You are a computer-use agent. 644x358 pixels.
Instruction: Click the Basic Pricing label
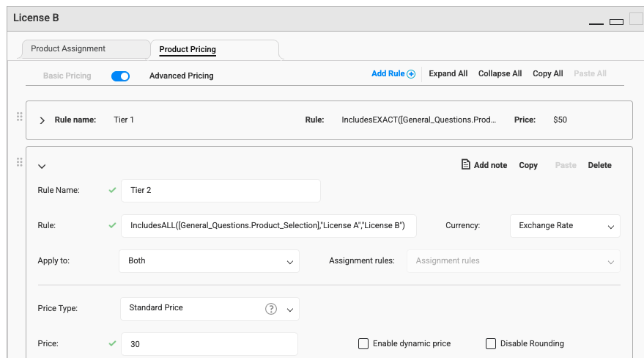(x=67, y=76)
